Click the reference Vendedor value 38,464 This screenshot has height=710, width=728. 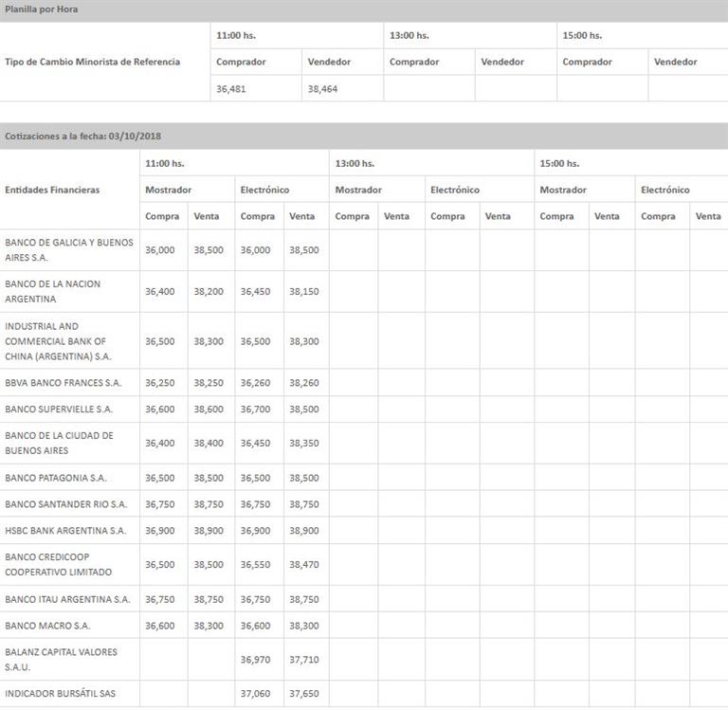click(x=322, y=89)
